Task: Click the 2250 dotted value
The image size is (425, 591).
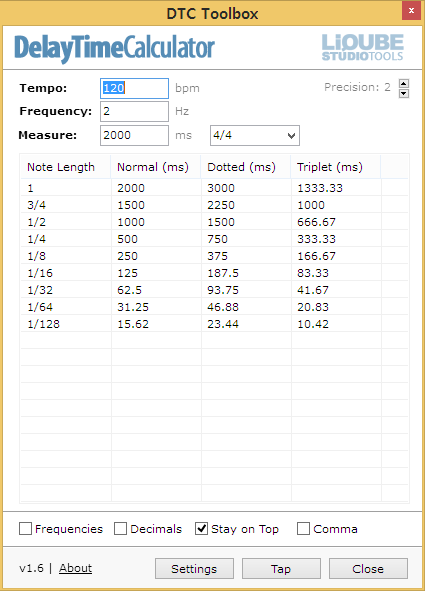Action: click(221, 205)
